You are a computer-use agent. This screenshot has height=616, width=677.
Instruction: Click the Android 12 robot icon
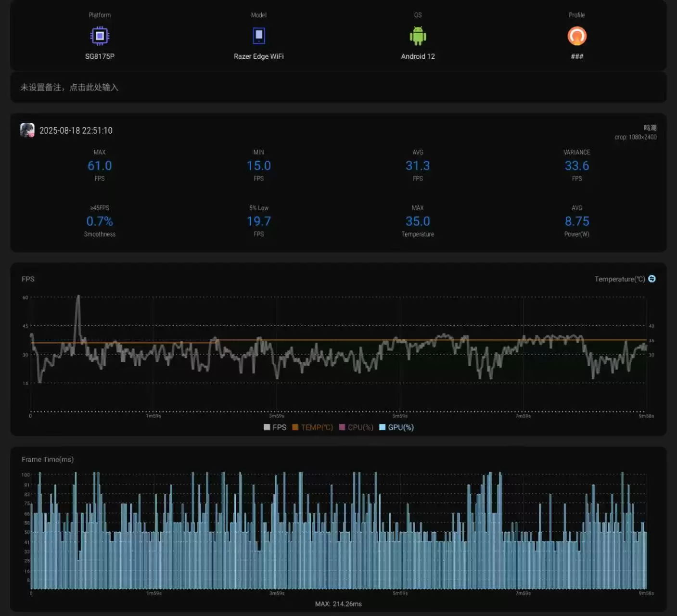[x=418, y=36]
